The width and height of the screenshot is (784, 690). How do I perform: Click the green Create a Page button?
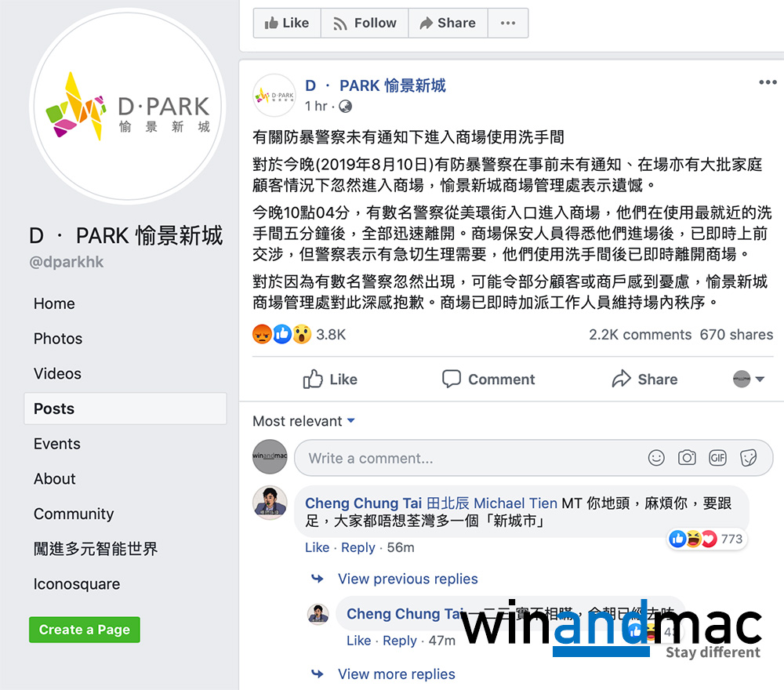(85, 630)
